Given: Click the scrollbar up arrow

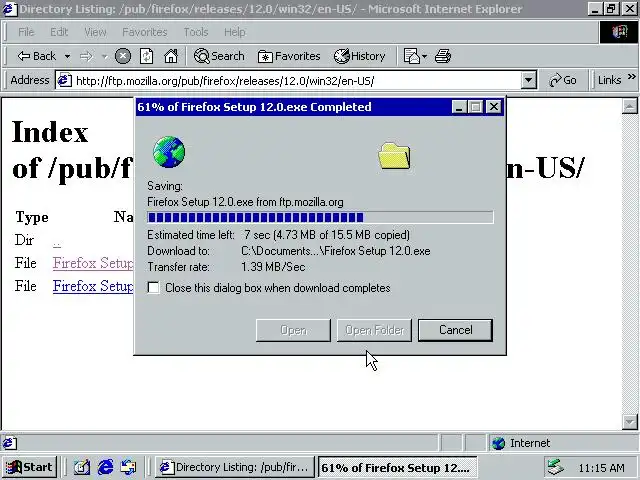Looking at the screenshot, I should [x=629, y=106].
